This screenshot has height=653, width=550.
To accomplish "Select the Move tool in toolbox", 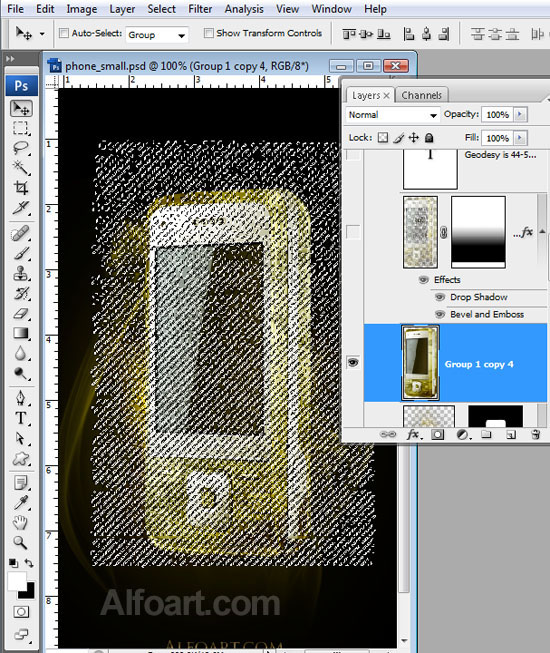I will click(x=21, y=109).
